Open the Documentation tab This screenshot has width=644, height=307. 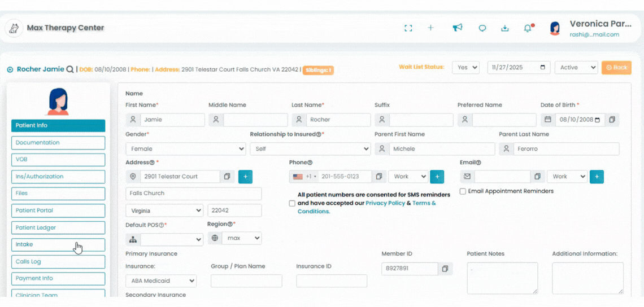58,143
